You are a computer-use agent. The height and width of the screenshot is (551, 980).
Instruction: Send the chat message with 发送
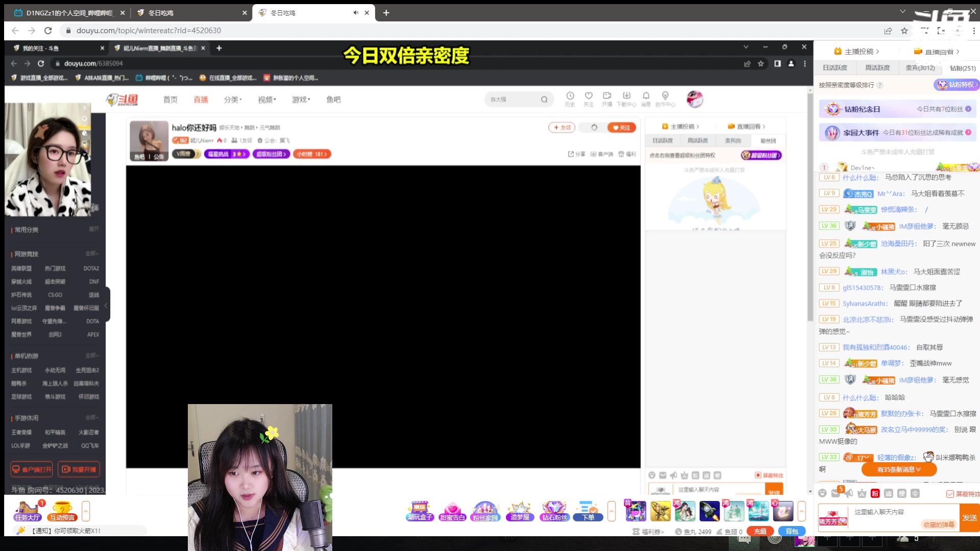[969, 518]
